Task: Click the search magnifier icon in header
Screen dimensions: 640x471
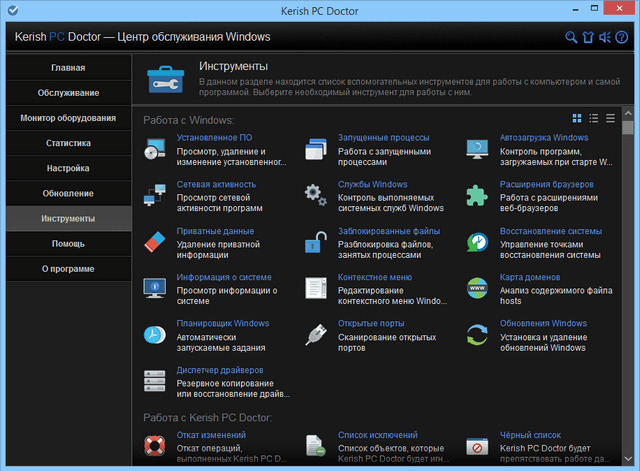Action: pos(572,38)
